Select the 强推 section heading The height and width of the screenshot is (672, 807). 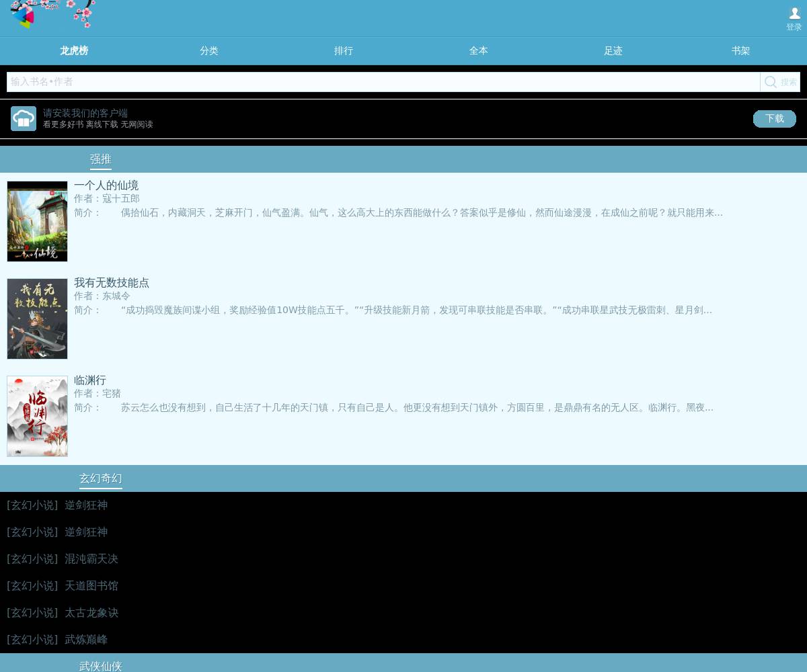coord(101,159)
